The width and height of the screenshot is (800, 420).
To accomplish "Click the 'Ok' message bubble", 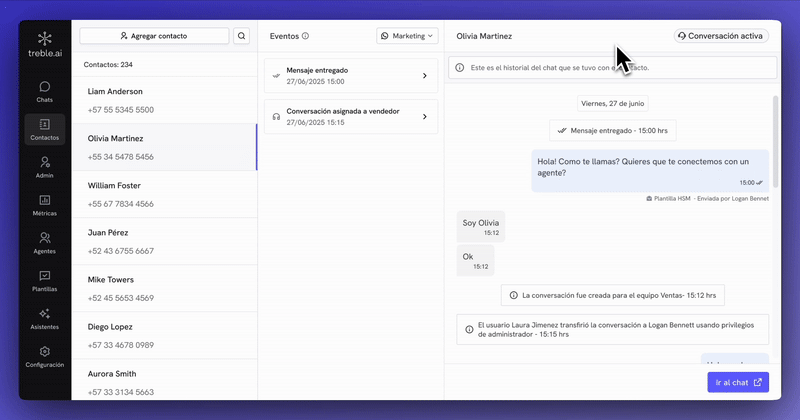I will click(475, 260).
